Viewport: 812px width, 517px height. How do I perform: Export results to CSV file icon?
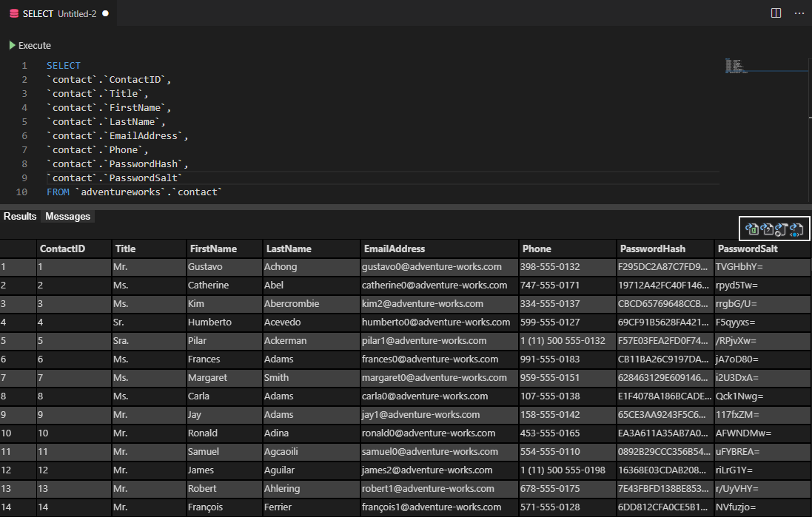click(x=767, y=229)
